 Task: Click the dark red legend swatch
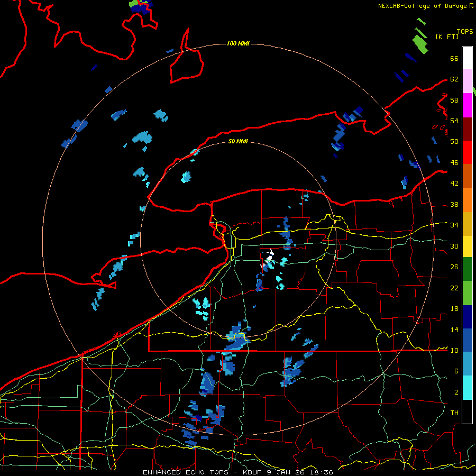point(467,129)
